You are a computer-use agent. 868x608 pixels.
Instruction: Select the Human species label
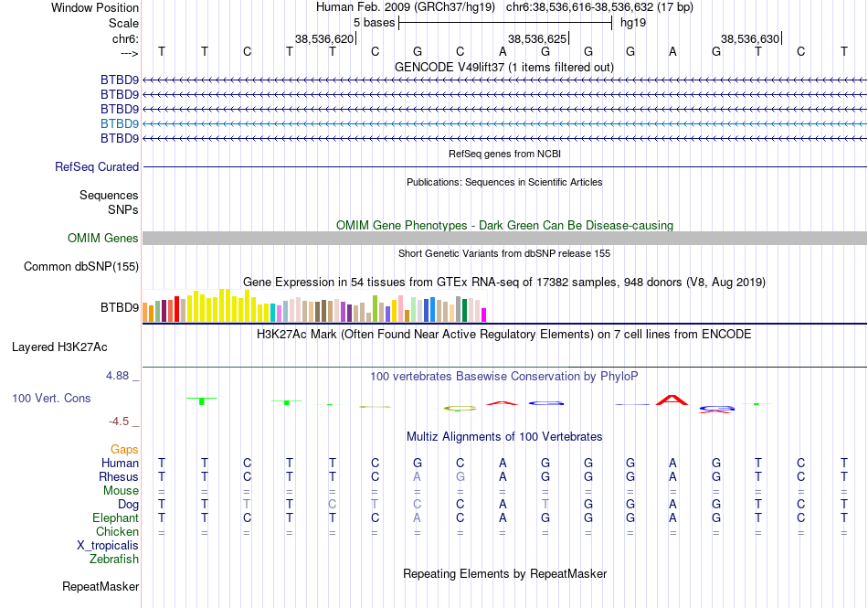120,463
